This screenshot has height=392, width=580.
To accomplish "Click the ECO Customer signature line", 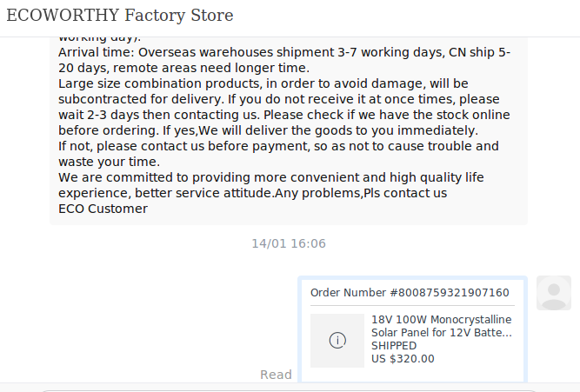I will point(103,209).
